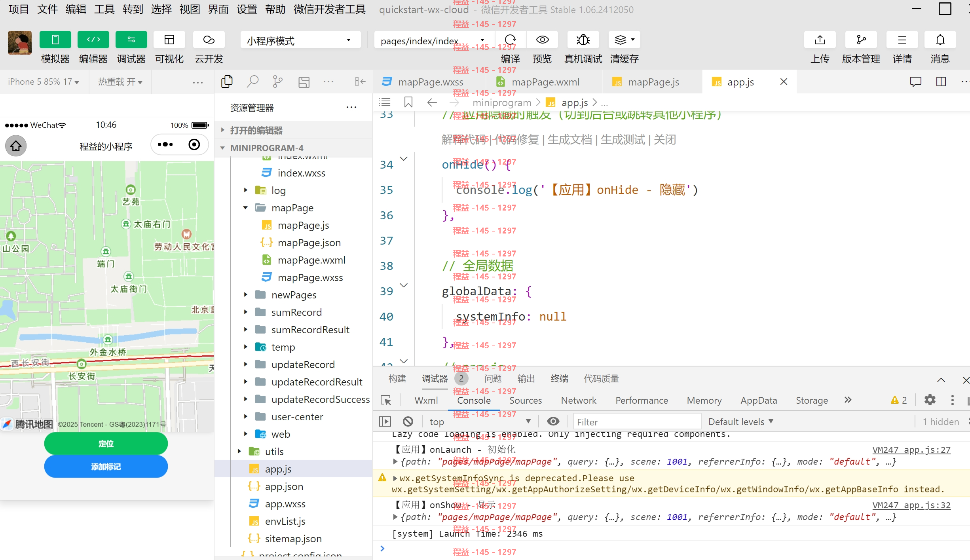Screen dimensions: 970x560
Task: Open the source control branch icon
Action: coord(278,82)
